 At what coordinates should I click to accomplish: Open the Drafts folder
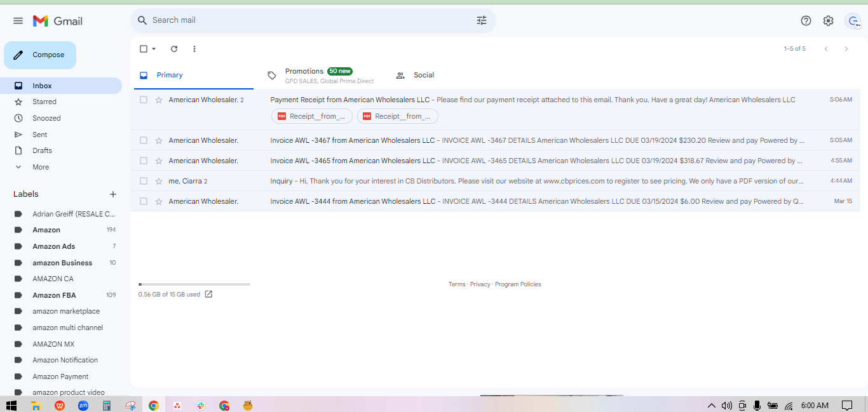click(61, 150)
